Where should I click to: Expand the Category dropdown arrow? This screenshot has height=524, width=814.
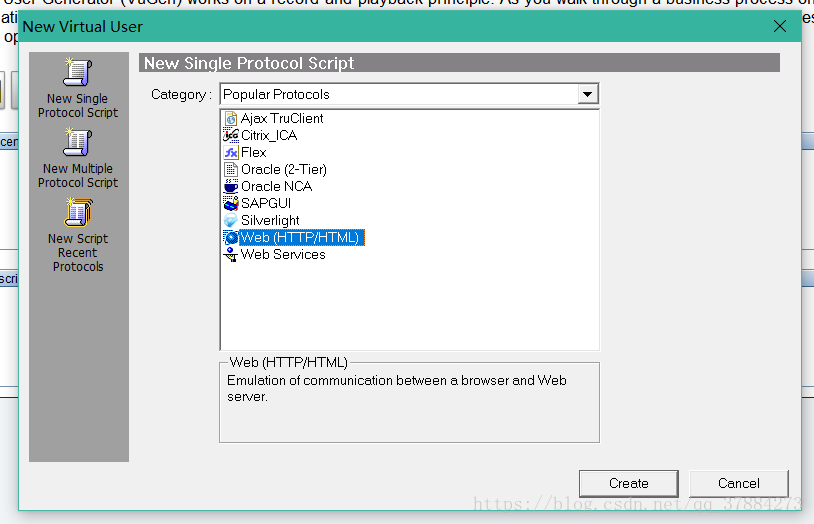pos(588,95)
